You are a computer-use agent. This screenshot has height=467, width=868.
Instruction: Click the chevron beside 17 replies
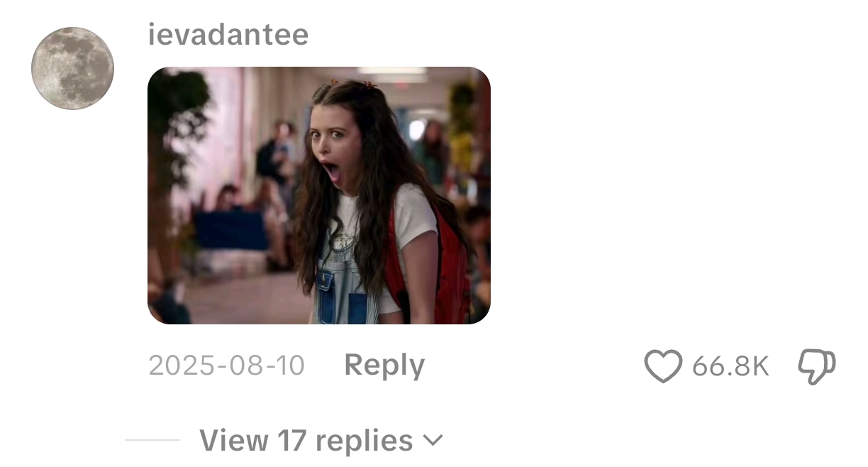tap(433, 441)
